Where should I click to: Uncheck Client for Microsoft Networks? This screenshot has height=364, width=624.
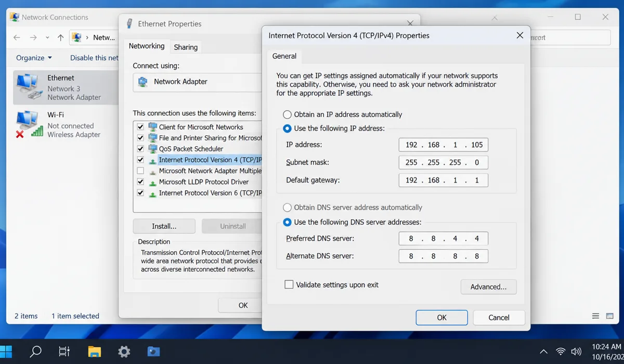point(140,127)
